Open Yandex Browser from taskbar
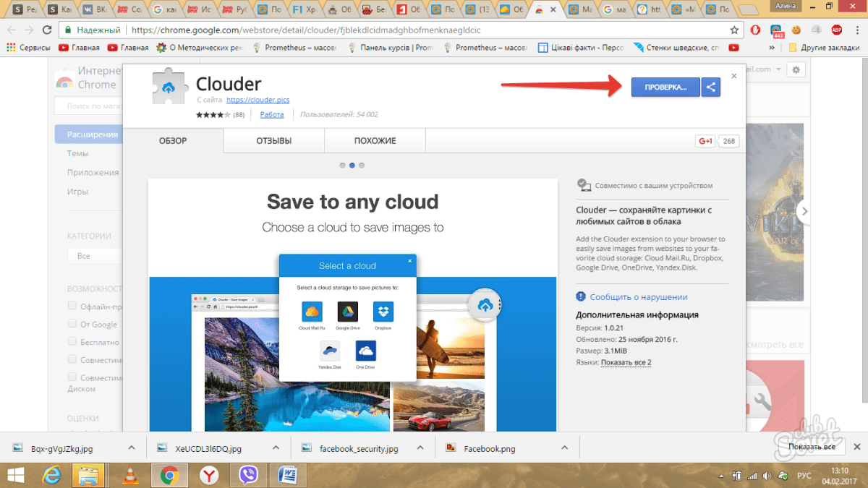The image size is (868, 488). click(x=209, y=474)
